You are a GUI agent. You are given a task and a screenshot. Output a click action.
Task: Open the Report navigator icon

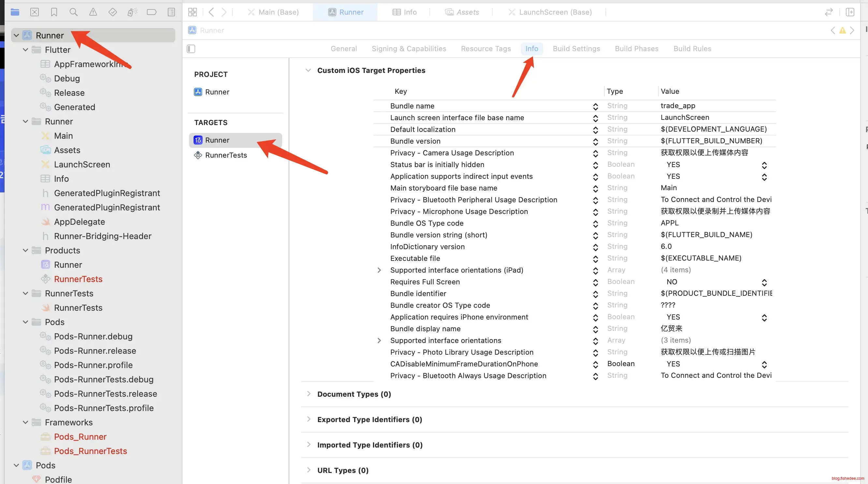171,12
